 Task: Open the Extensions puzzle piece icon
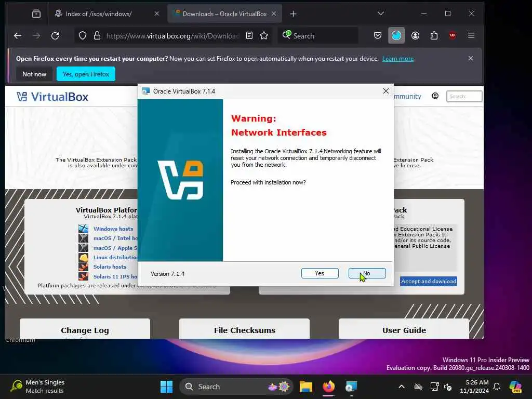[x=434, y=36]
